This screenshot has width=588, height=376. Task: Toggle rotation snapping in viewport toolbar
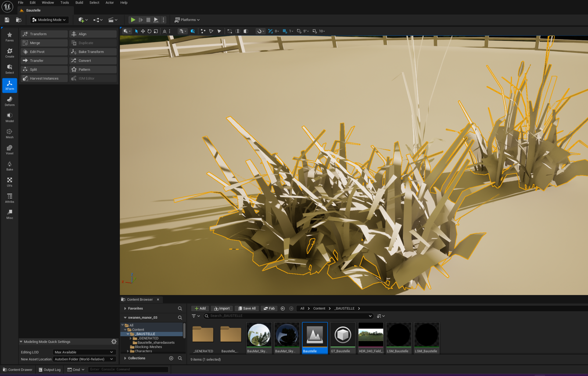(299, 31)
